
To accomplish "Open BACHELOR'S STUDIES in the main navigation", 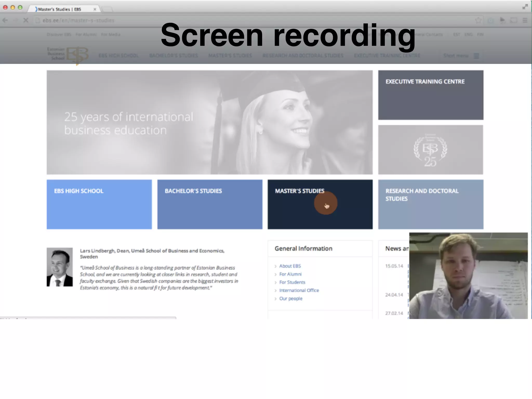I will (x=174, y=56).
